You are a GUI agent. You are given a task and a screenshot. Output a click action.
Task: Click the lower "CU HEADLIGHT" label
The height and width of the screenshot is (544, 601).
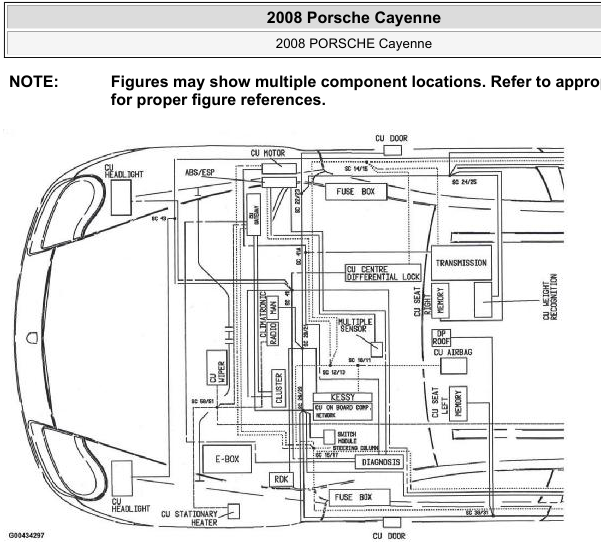(x=130, y=505)
